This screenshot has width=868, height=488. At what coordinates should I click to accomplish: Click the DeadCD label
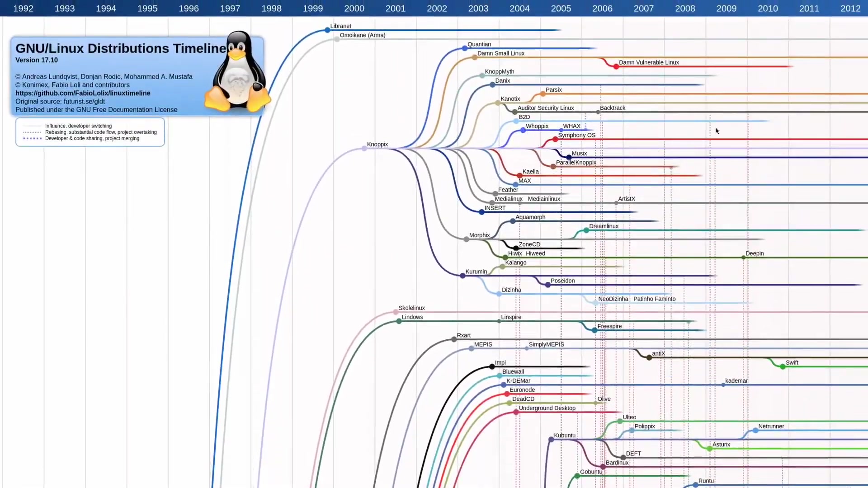523,399
